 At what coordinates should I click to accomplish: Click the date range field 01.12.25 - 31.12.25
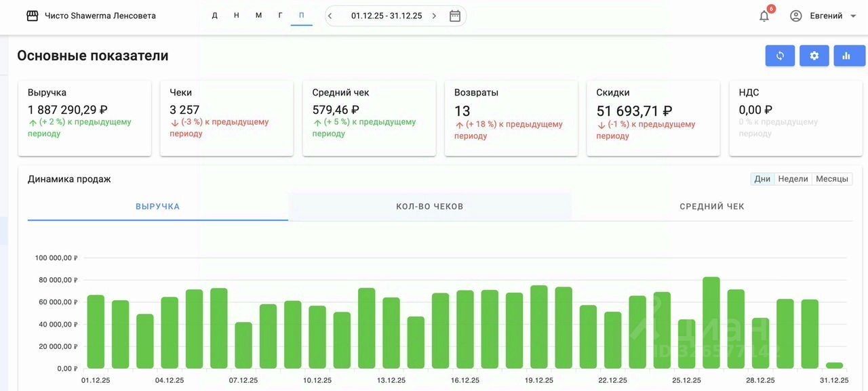[x=387, y=16]
